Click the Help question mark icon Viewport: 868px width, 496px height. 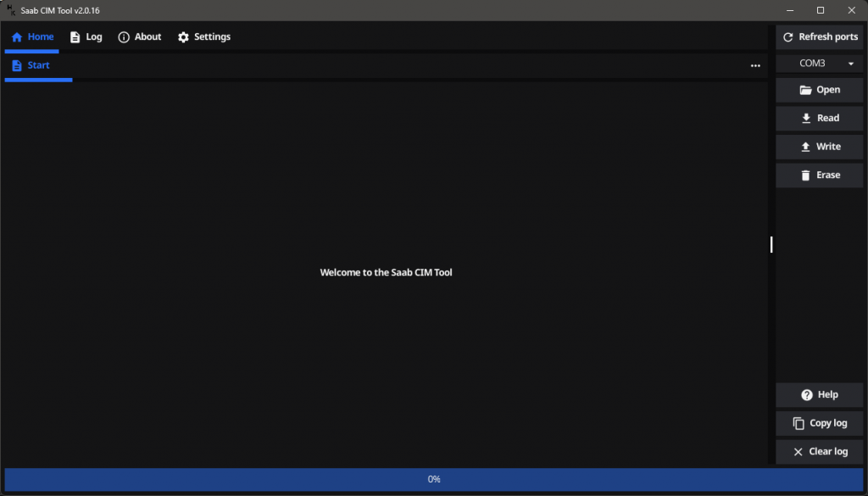(x=807, y=395)
